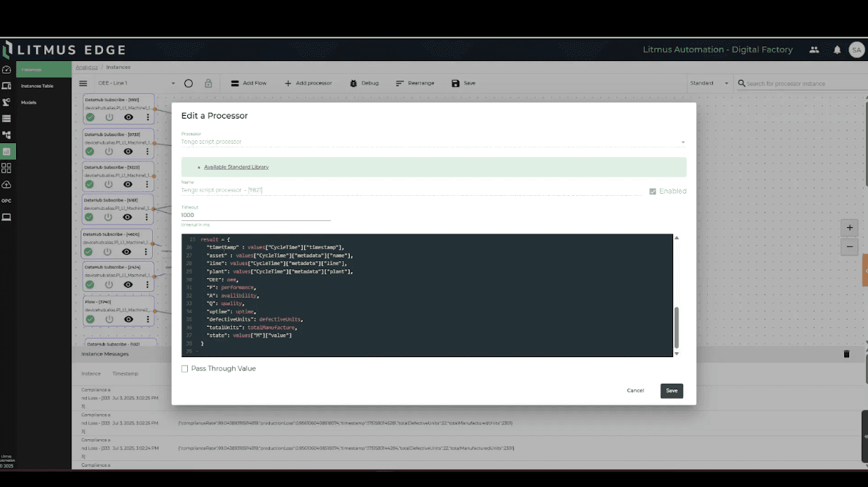Click the lock icon beside OEE - Line 1
Viewport: 868px width, 487px height.
tap(208, 84)
